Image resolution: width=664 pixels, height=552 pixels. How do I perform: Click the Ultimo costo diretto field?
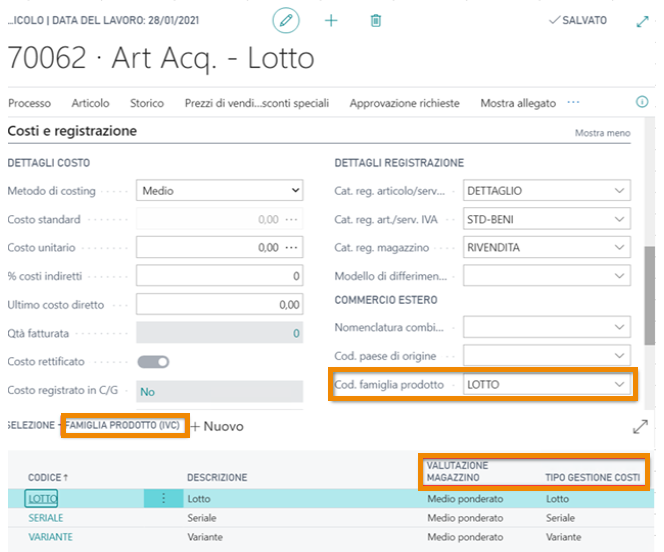pyautogui.click(x=219, y=304)
